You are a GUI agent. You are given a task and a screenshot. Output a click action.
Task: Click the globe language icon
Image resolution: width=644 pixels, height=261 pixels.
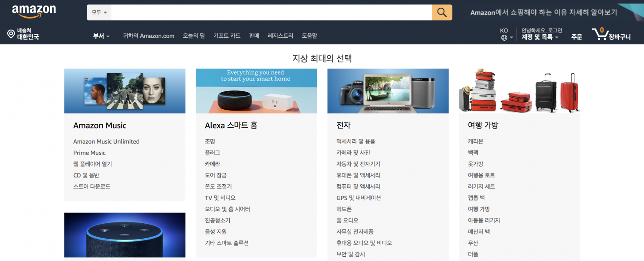pyautogui.click(x=504, y=38)
